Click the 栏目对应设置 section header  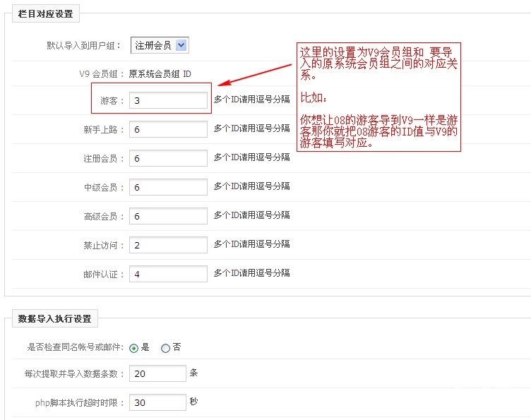point(46,13)
